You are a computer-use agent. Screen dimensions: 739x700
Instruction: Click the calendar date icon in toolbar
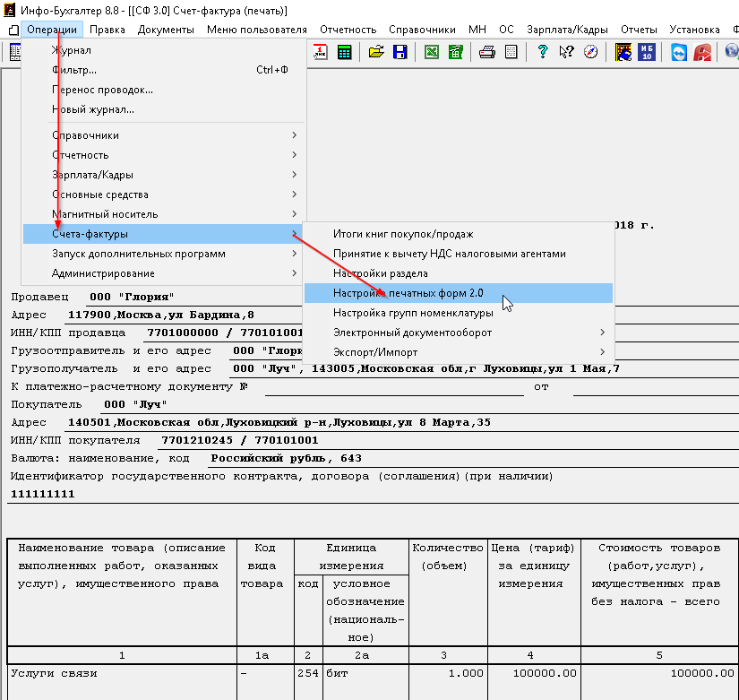coord(321,52)
